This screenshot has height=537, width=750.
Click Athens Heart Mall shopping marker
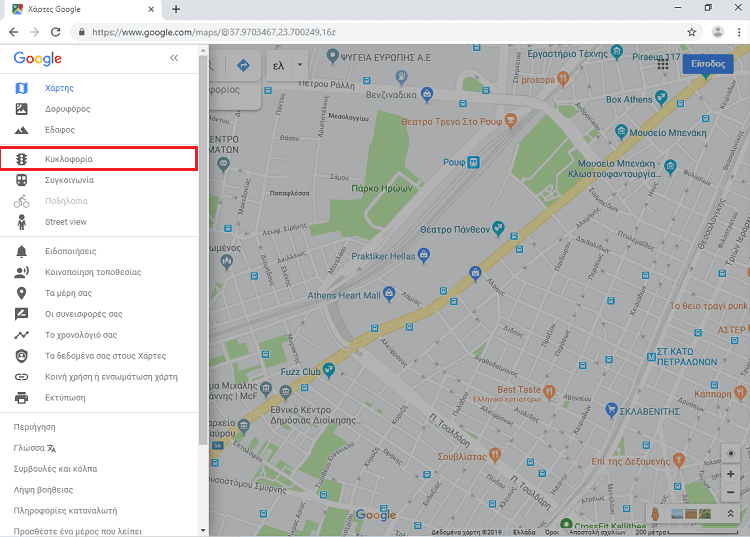point(389,294)
